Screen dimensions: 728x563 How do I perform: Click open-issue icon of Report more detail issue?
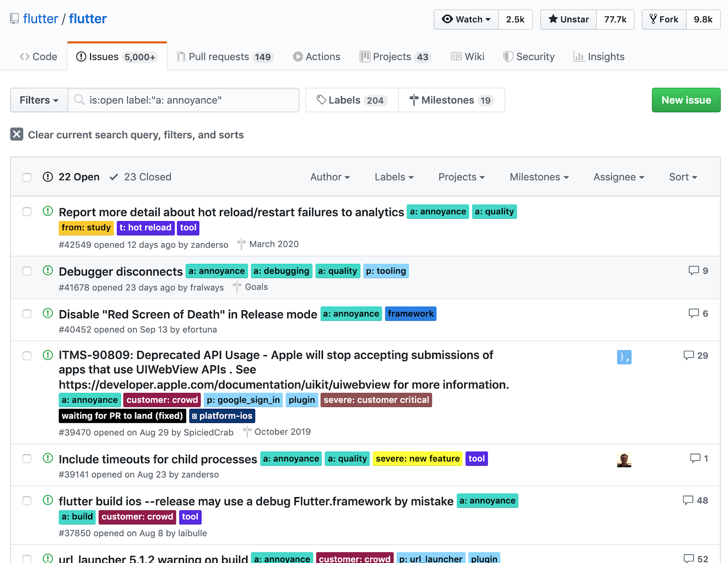pos(48,211)
